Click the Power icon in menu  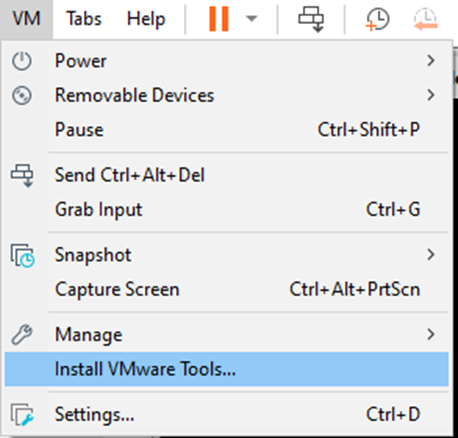coord(22,61)
